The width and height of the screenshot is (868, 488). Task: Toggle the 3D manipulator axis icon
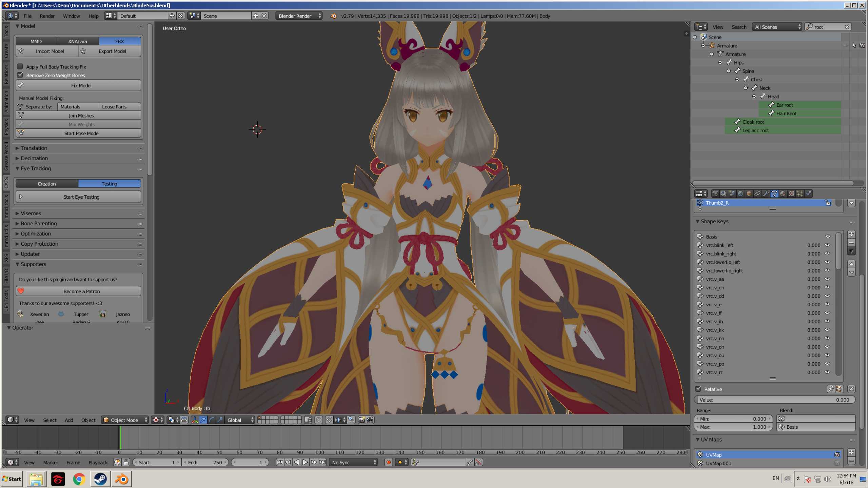point(195,420)
